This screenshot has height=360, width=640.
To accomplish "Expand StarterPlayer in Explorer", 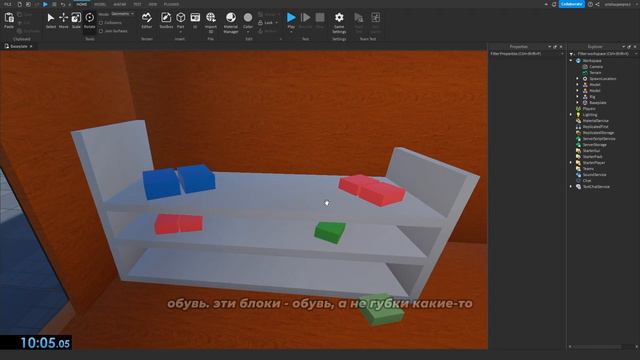I will [571, 162].
